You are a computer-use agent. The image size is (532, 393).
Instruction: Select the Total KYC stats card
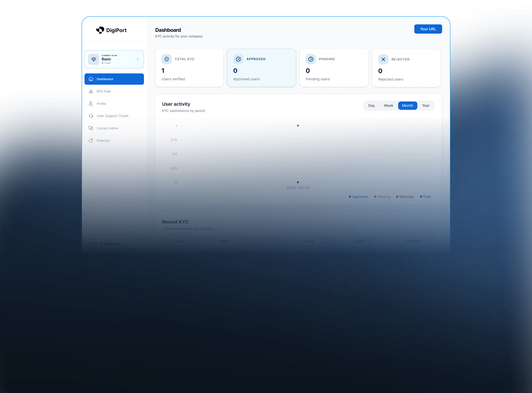(189, 68)
